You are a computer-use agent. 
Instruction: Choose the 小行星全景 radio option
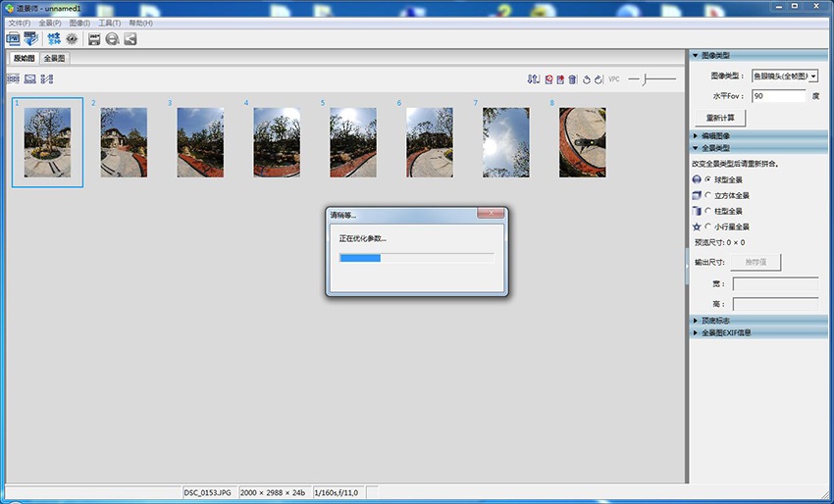tap(708, 227)
